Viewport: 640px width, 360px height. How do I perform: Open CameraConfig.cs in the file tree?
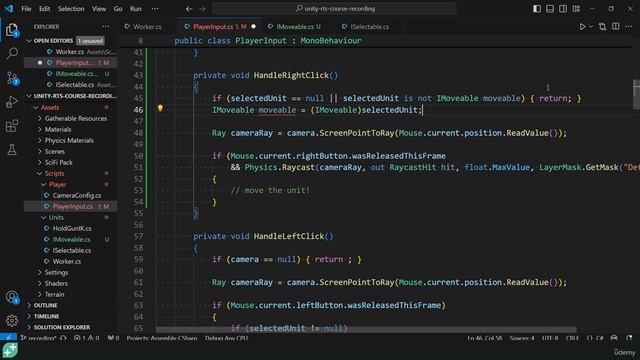(71, 196)
